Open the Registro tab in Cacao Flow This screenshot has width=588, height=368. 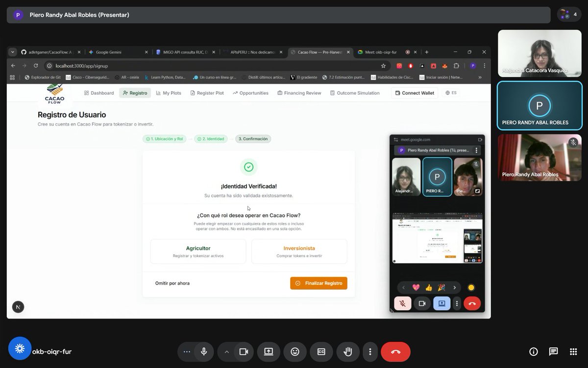pos(135,93)
